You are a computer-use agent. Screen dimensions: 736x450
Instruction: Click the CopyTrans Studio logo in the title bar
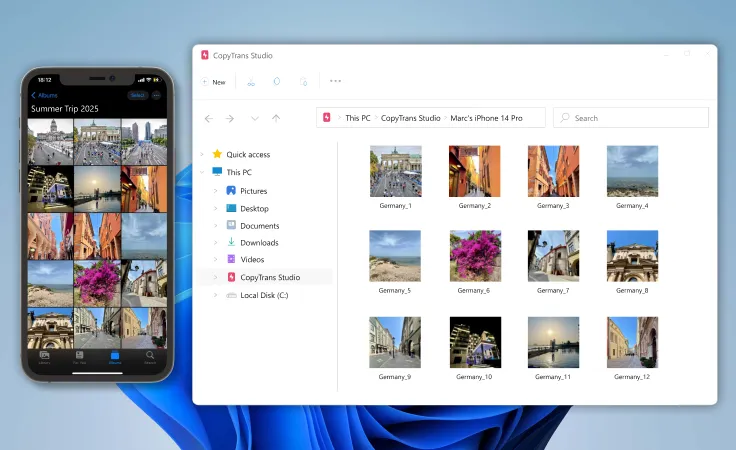tap(205, 55)
